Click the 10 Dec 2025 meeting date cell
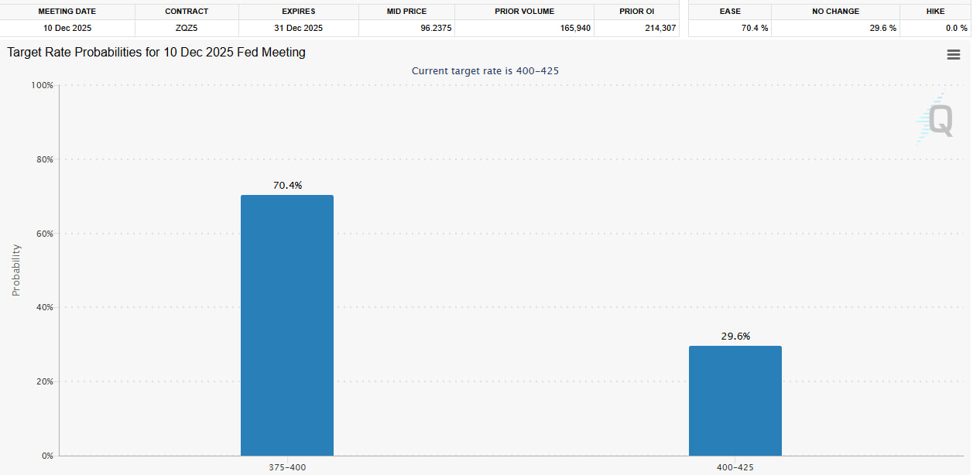Screen dimensions: 980x475 click(67, 28)
